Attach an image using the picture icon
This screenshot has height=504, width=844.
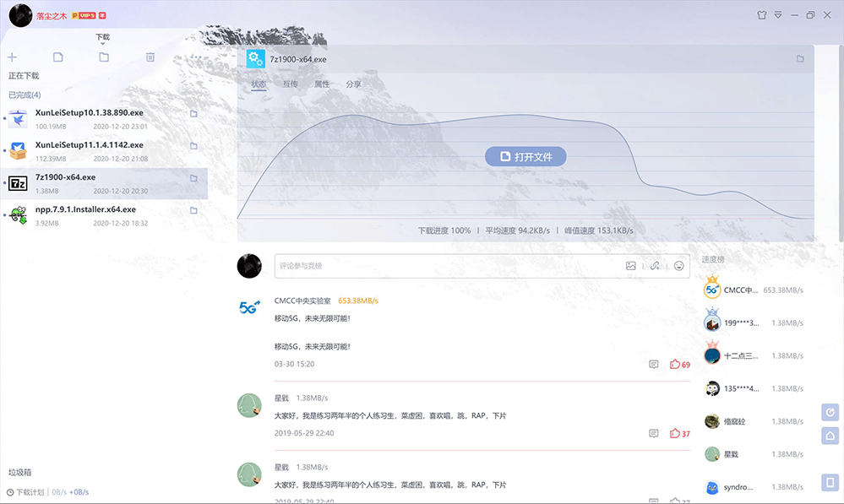coord(630,265)
